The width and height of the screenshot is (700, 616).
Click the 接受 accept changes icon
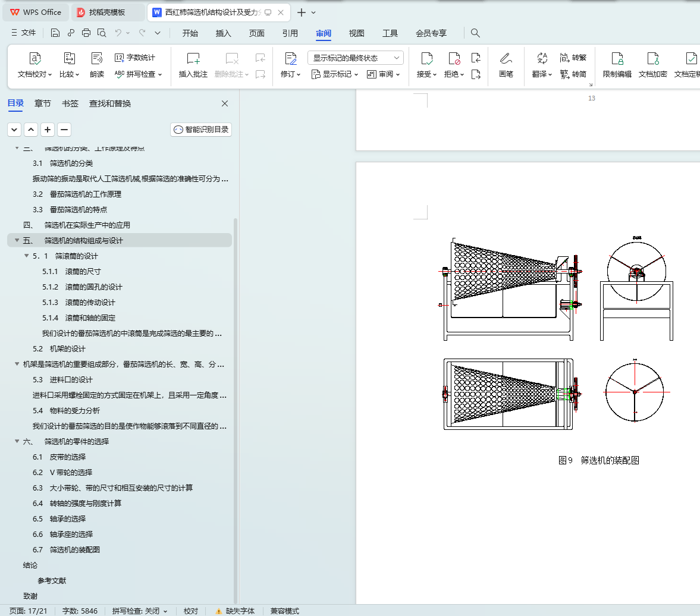click(427, 58)
